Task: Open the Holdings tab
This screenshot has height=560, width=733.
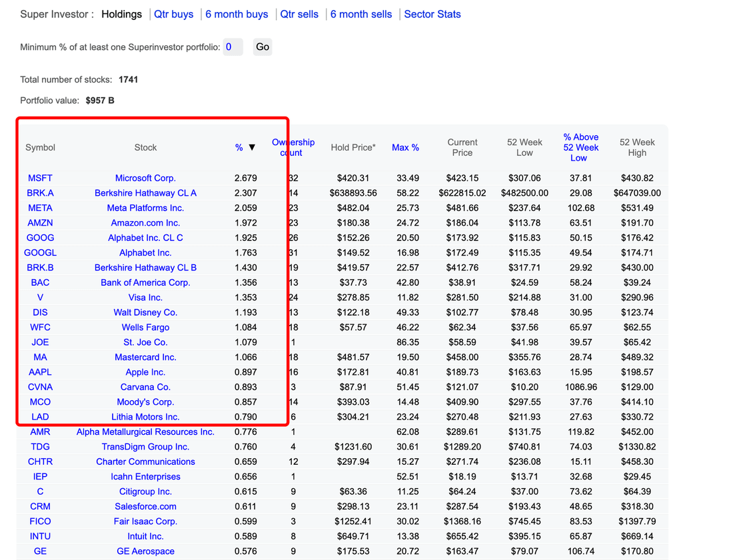Action: click(121, 15)
